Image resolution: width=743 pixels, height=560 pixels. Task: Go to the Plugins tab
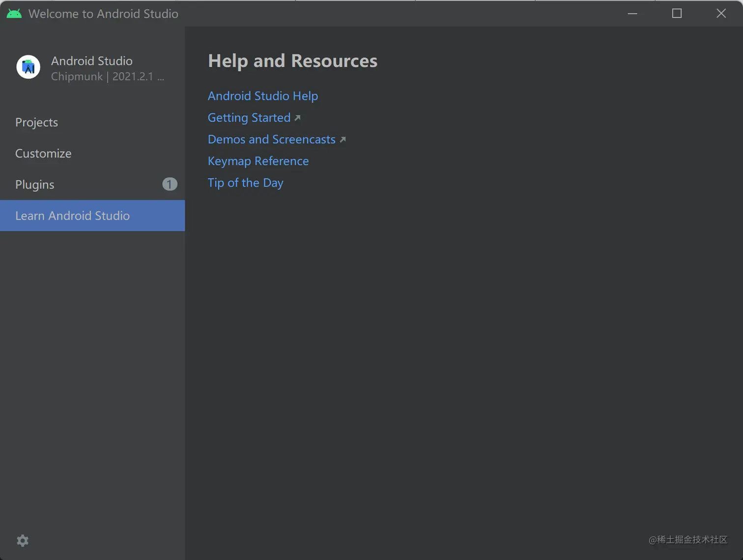(x=35, y=185)
